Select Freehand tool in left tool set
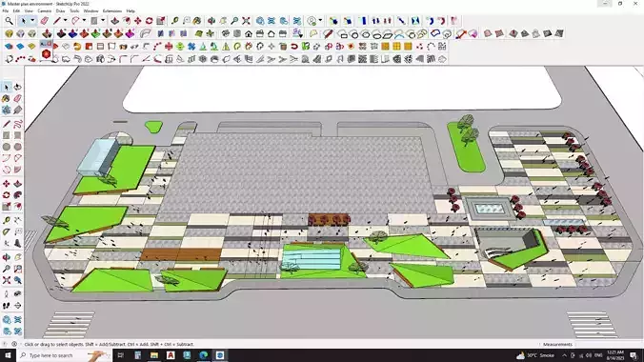644x362 pixels. point(18,124)
